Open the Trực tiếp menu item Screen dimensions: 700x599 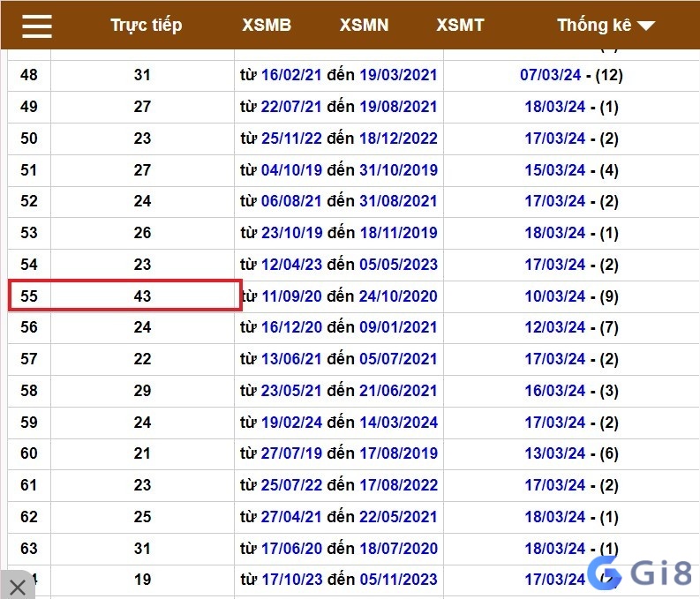pos(147,26)
